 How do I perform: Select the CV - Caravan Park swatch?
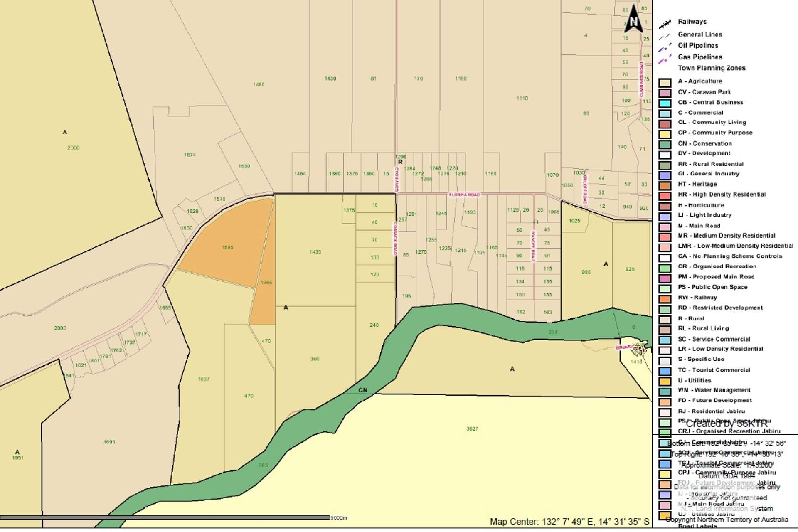pyautogui.click(x=665, y=94)
